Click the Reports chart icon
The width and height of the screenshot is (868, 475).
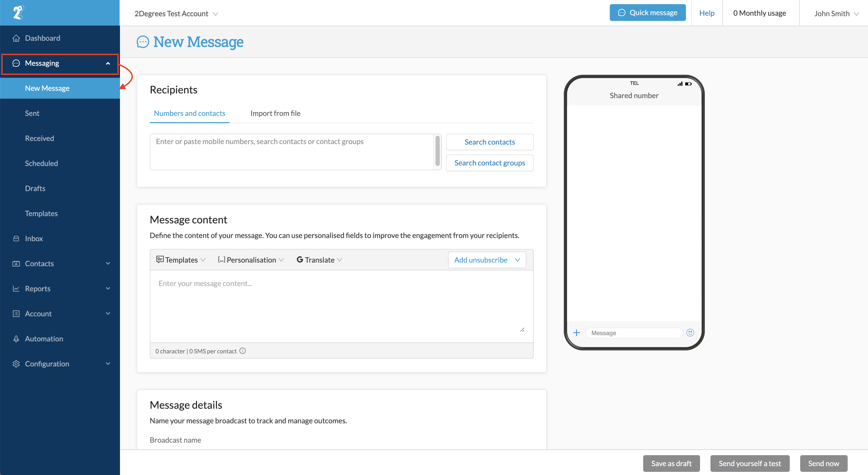(16, 289)
